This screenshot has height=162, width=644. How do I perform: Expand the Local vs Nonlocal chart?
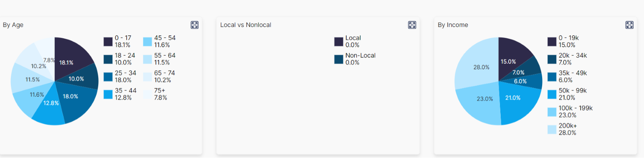[412, 25]
